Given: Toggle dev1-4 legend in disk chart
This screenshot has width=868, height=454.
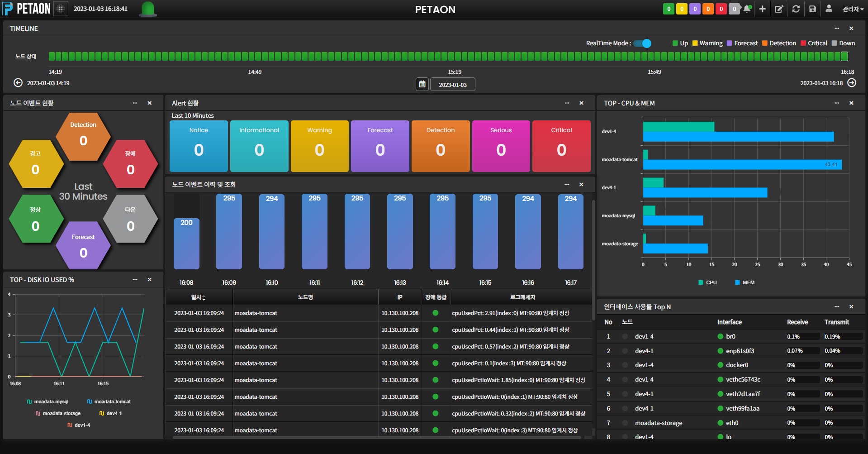Looking at the screenshot, I should pyautogui.click(x=79, y=425).
